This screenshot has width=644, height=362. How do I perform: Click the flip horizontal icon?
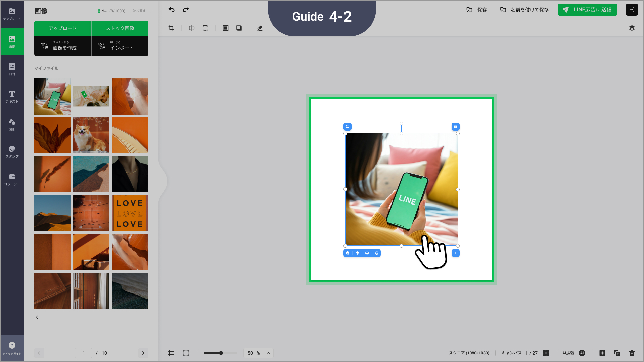[x=192, y=28]
